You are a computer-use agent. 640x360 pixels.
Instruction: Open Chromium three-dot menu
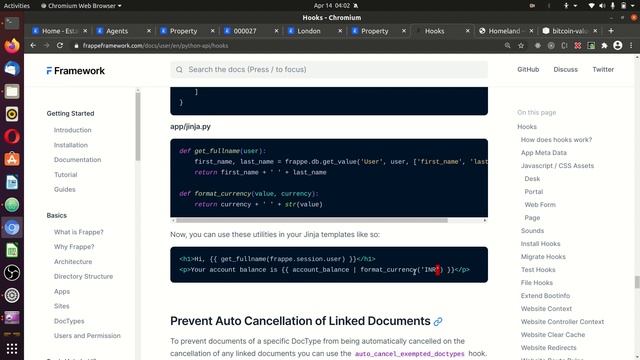point(631,46)
